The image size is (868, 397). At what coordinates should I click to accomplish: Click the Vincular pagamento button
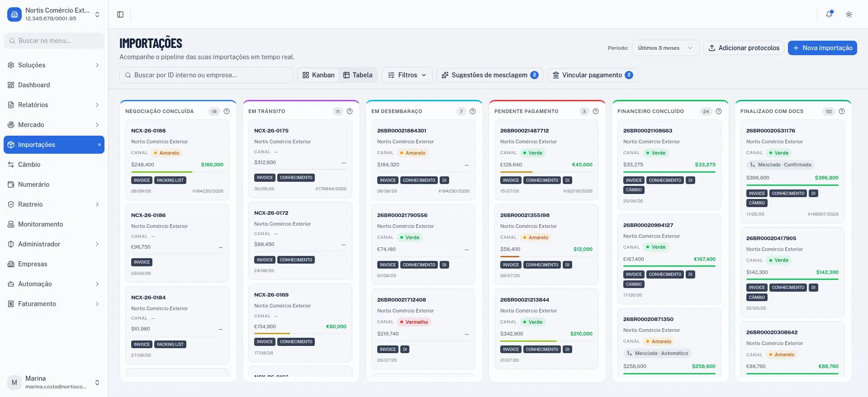point(593,75)
